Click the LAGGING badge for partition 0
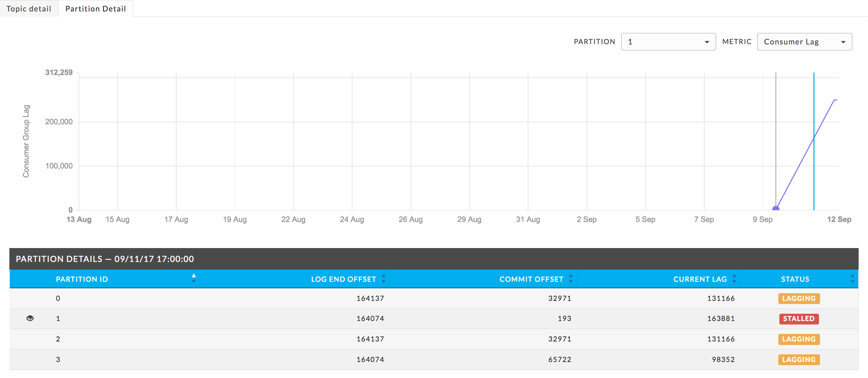The image size is (868, 378). [799, 298]
